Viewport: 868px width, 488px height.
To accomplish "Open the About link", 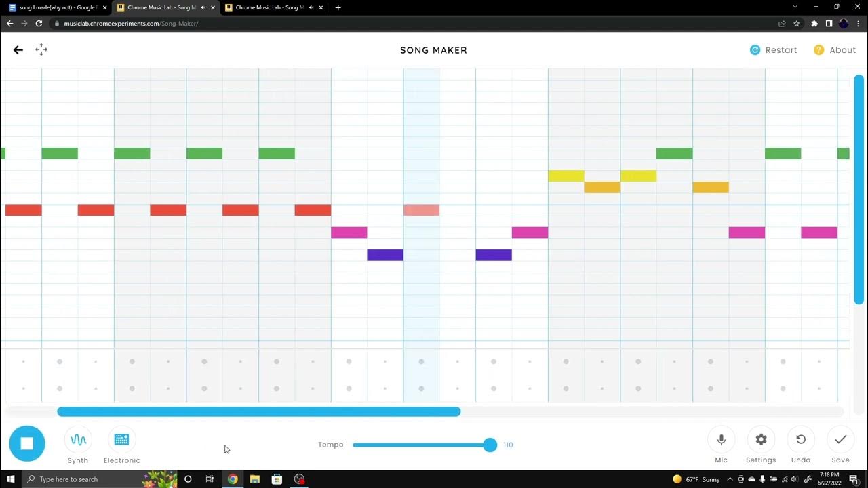I will (835, 50).
